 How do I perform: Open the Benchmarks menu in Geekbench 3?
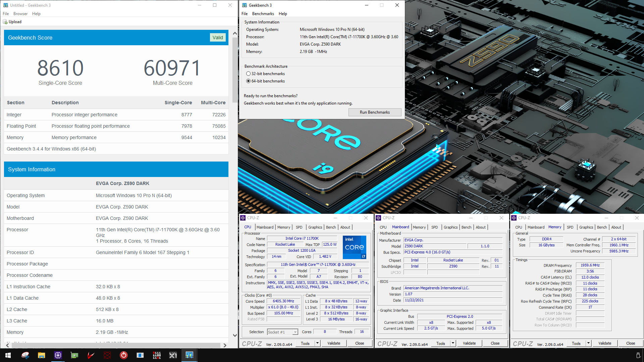[x=263, y=14]
